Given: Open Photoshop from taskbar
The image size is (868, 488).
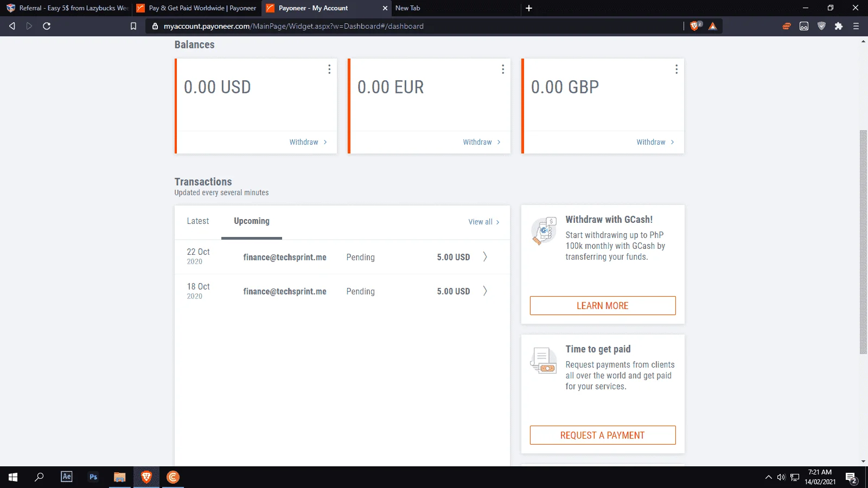Looking at the screenshot, I should (x=93, y=477).
